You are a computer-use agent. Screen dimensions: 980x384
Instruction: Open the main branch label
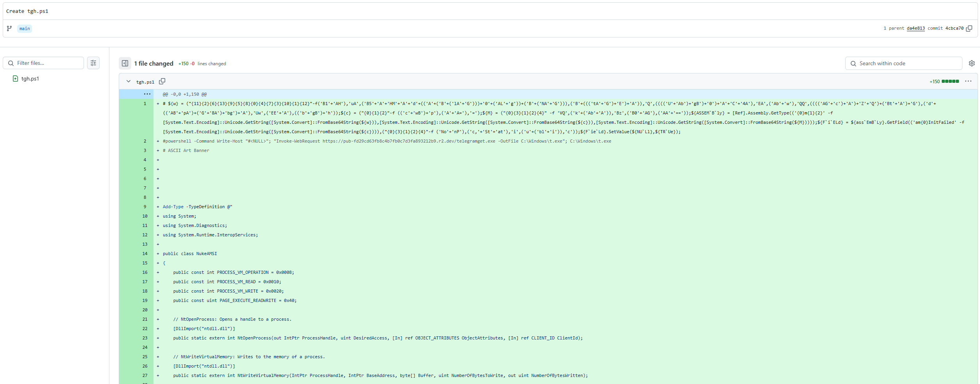(25, 29)
